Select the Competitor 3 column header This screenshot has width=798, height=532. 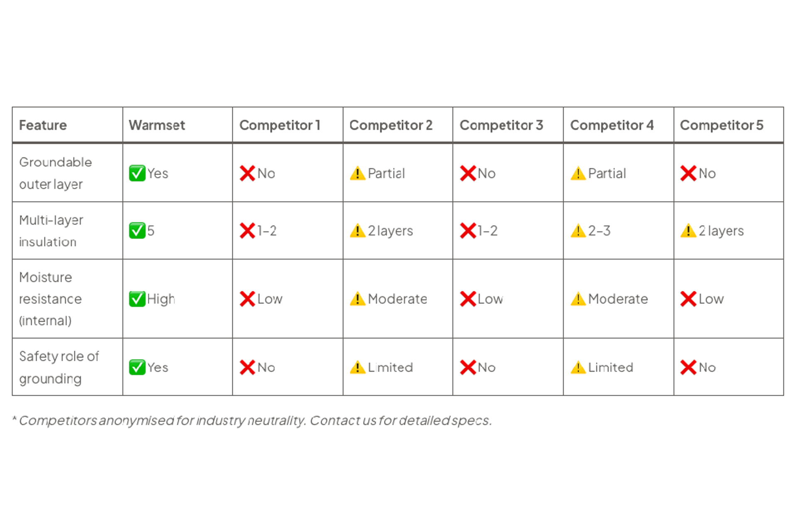pyautogui.click(x=501, y=125)
